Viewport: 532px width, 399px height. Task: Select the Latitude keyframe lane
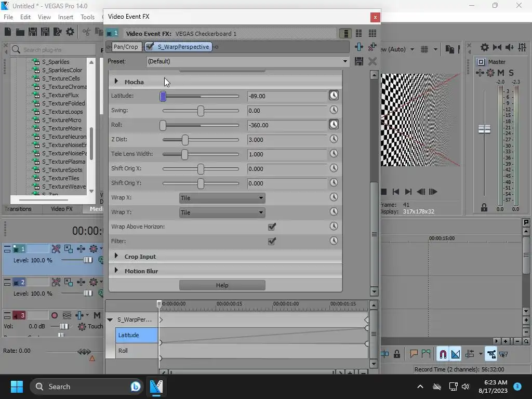pyautogui.click(x=137, y=335)
